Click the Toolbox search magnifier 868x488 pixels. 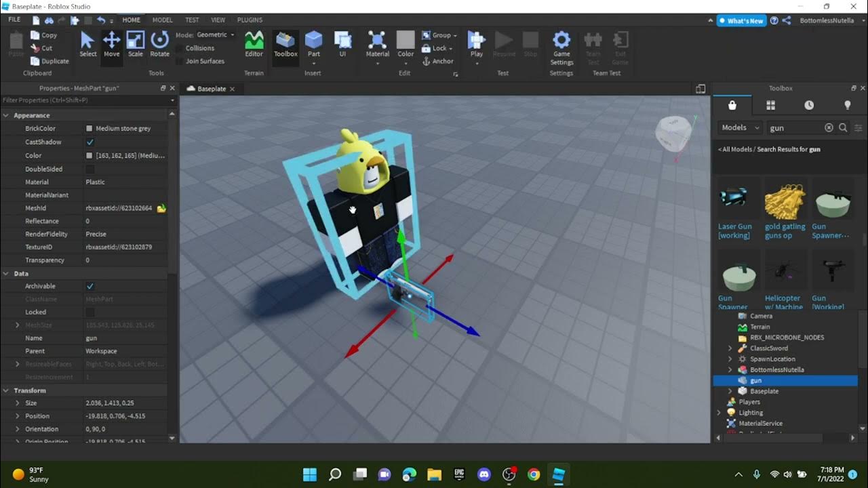click(x=843, y=127)
